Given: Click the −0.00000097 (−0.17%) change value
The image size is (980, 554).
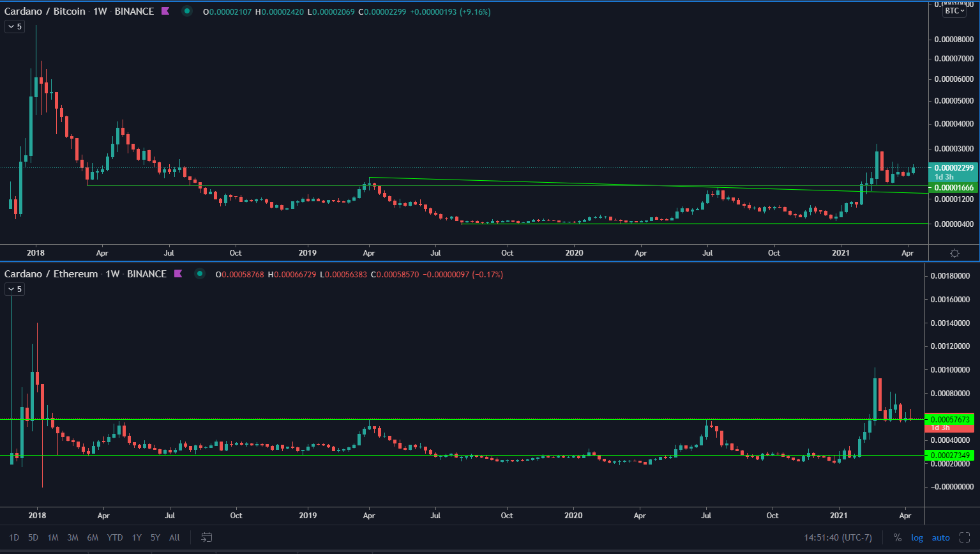Looking at the screenshot, I should (x=463, y=275).
